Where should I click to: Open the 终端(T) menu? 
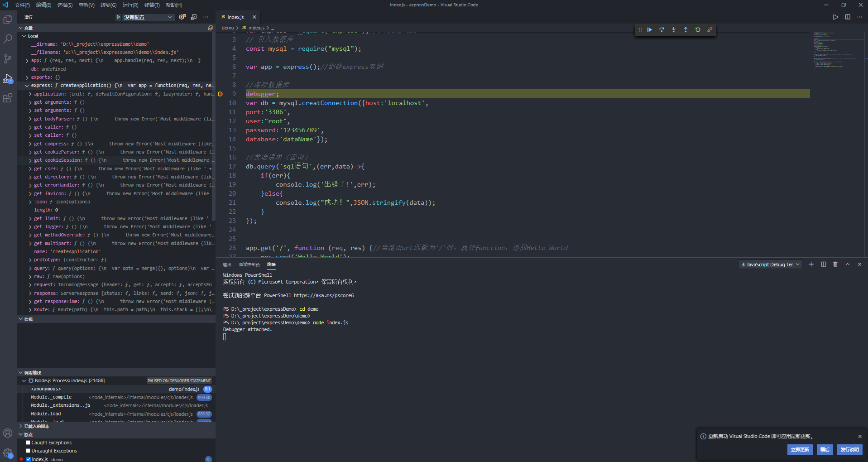(x=152, y=5)
